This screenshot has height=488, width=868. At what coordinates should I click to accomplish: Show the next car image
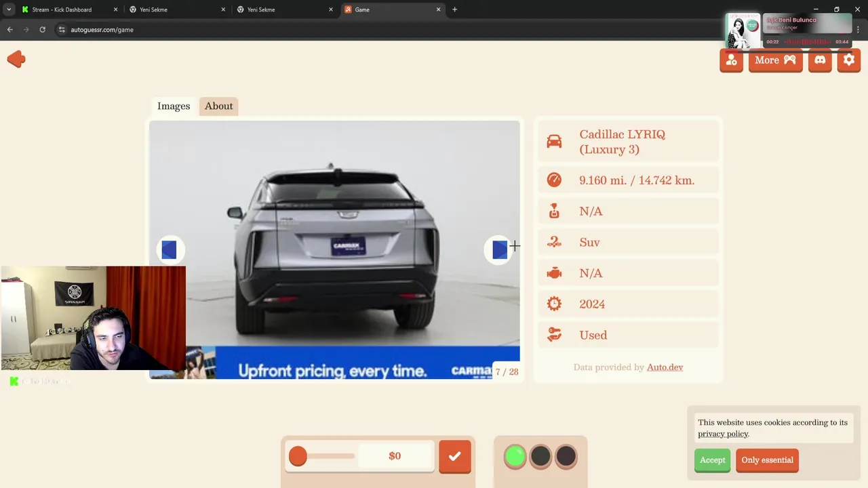tap(500, 250)
